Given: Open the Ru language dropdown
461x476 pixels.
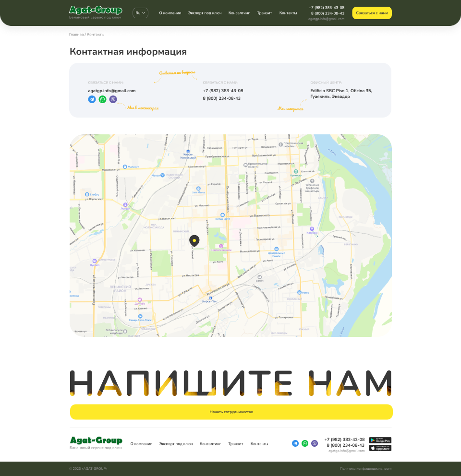Looking at the screenshot, I should (140, 13).
